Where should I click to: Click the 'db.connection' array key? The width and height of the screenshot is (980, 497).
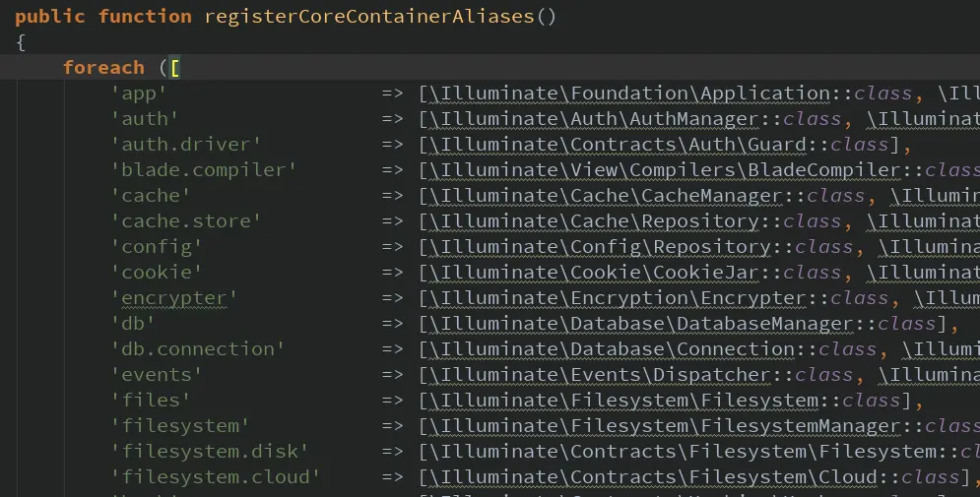pyautogui.click(x=197, y=349)
